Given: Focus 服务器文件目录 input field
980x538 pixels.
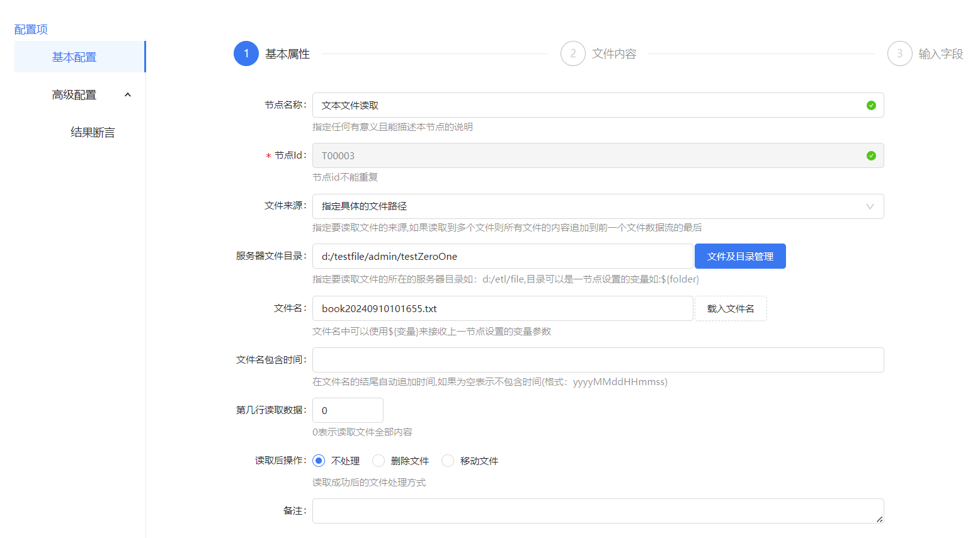Looking at the screenshot, I should point(503,256).
